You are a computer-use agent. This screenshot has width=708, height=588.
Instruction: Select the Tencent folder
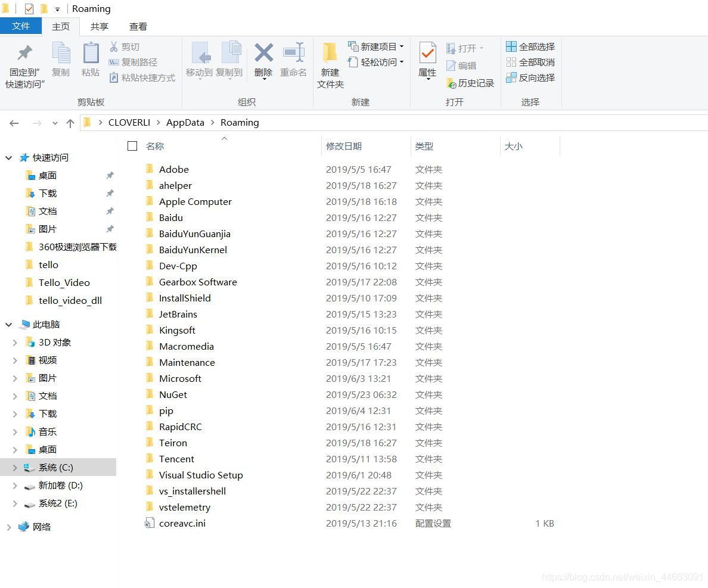(176, 459)
